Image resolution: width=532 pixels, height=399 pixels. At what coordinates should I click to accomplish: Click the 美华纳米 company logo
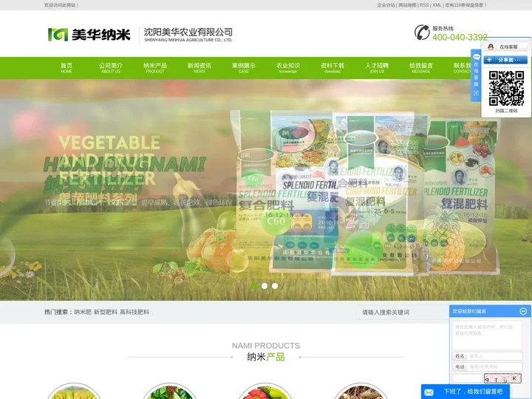pos(89,34)
